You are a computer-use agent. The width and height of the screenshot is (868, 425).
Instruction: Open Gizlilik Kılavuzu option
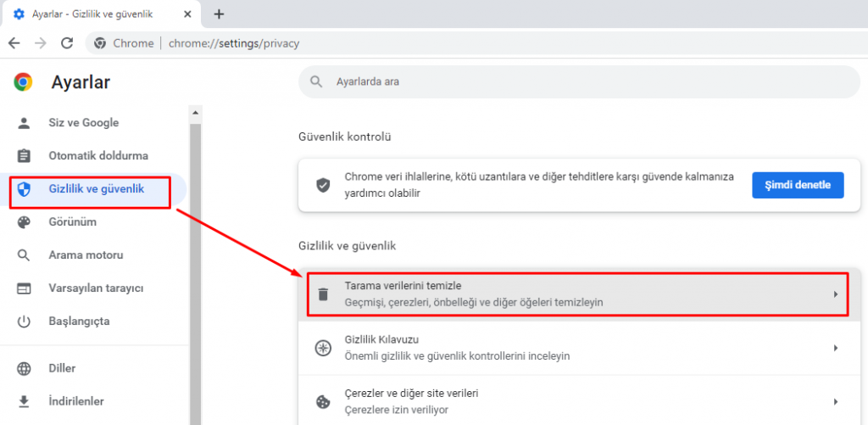coord(579,348)
